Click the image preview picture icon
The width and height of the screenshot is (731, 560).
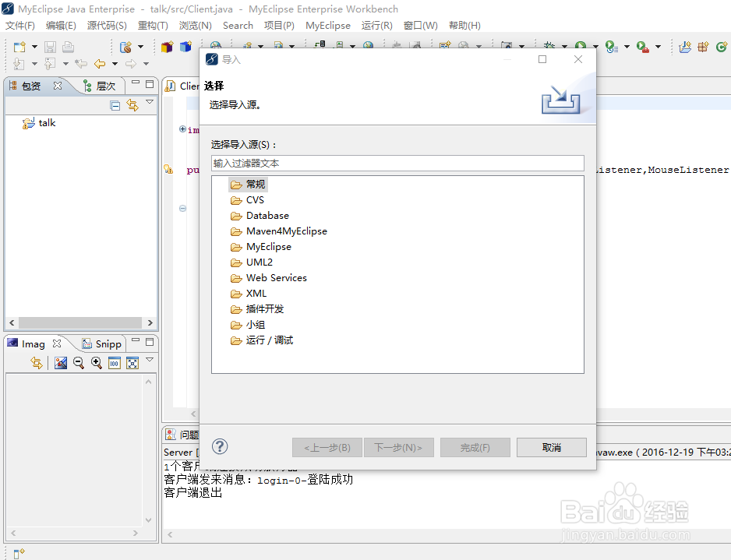[x=61, y=363]
